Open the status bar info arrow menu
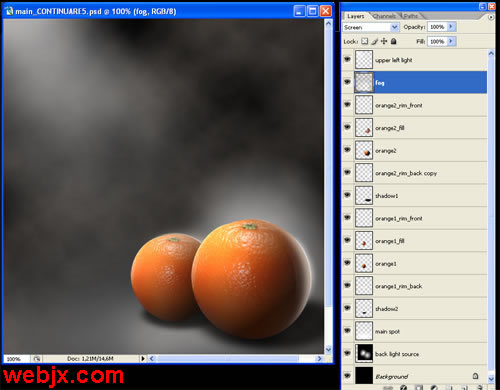This screenshot has height=390, width=500. tap(143, 359)
